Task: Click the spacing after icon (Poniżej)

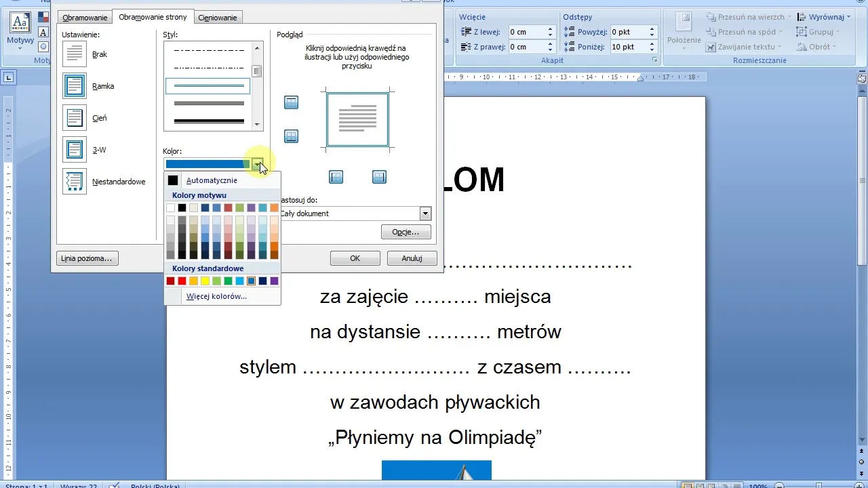Action: point(570,47)
